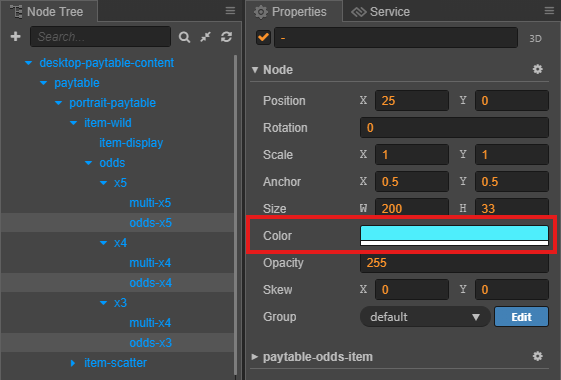
Task: Click the node name input field
Action: coord(396,38)
